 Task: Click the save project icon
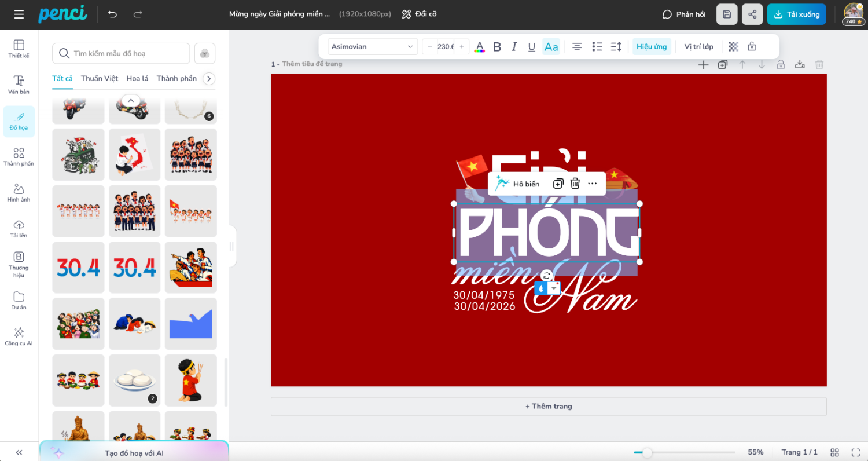727,14
